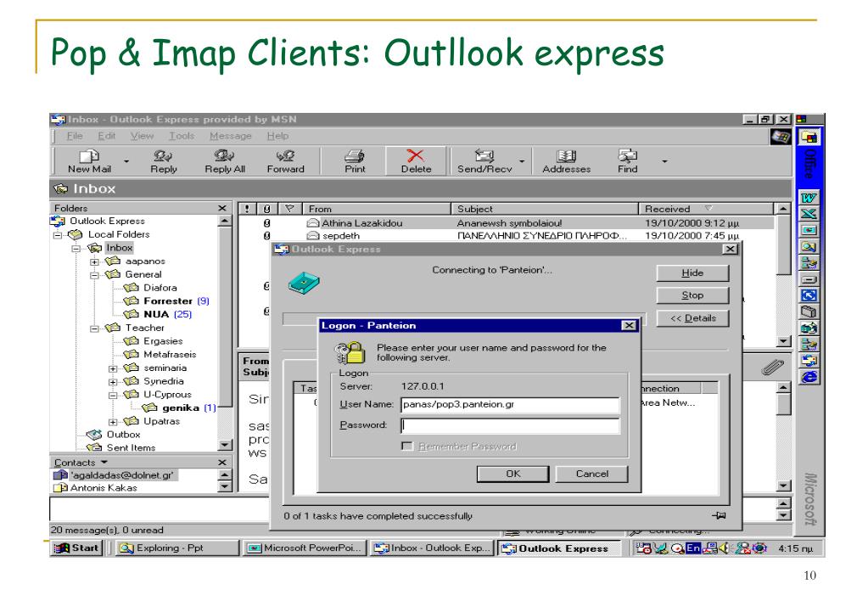The image size is (868, 601).
Task: Click the Send/Recv toolbar icon
Action: (484, 161)
